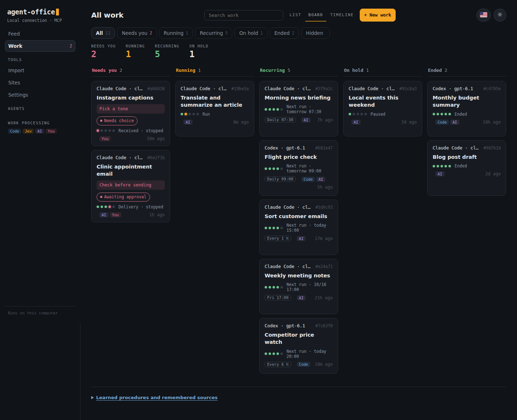Viewport: 517px width, 420px height.
Task: Click the Awaiting approval badge
Action: pos(123,197)
